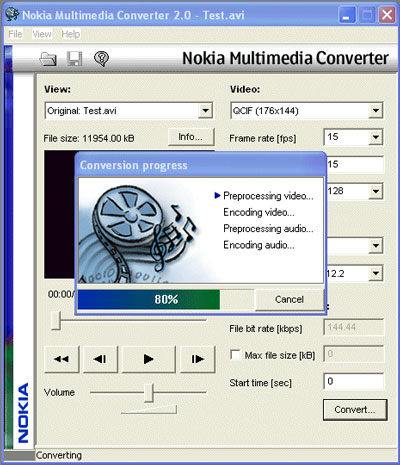Close the Nokia Multimedia Converter window
Screen dimensions: 400x465
(387, 15)
